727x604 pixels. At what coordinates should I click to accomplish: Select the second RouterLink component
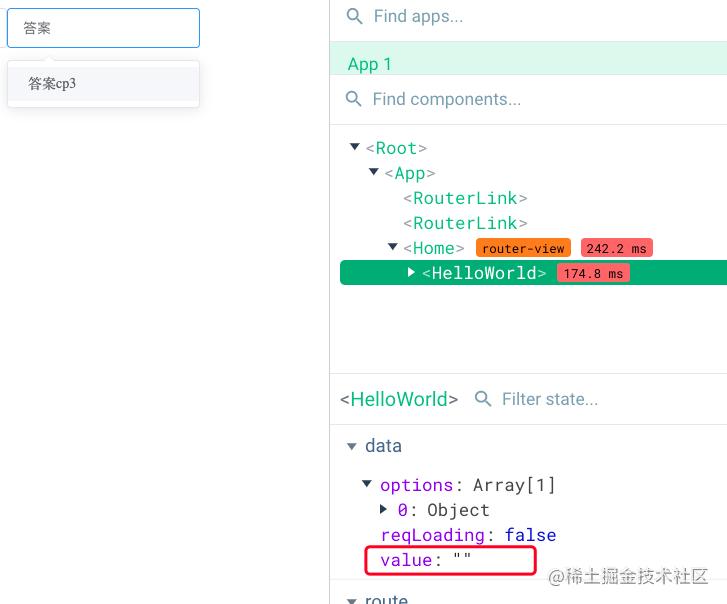click(x=465, y=223)
